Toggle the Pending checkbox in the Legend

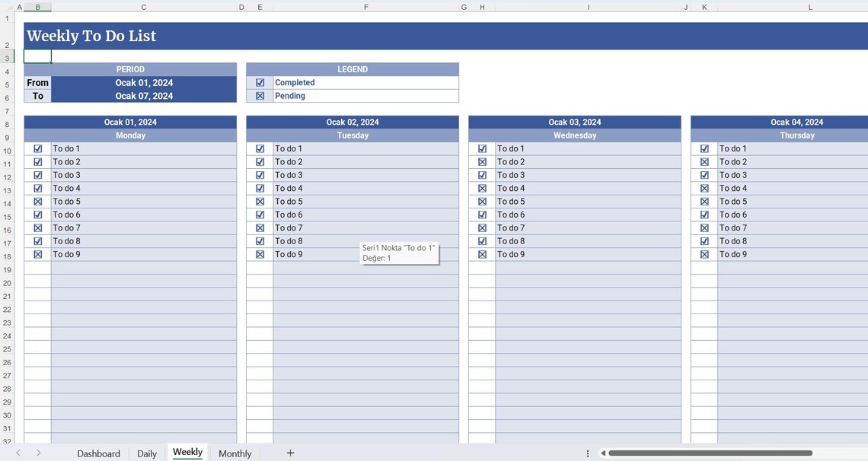coord(260,96)
